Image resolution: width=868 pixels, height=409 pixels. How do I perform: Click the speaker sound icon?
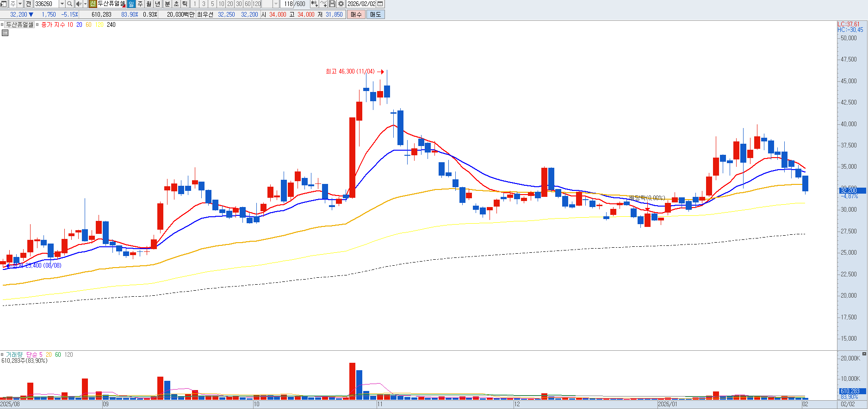click(x=78, y=4)
